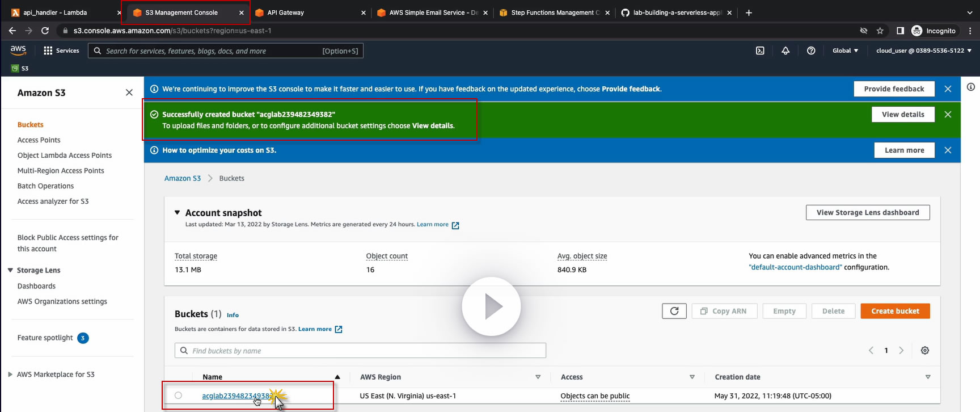Focus the AWS services search box
Viewport: 980px width, 412px height.
pos(226,51)
